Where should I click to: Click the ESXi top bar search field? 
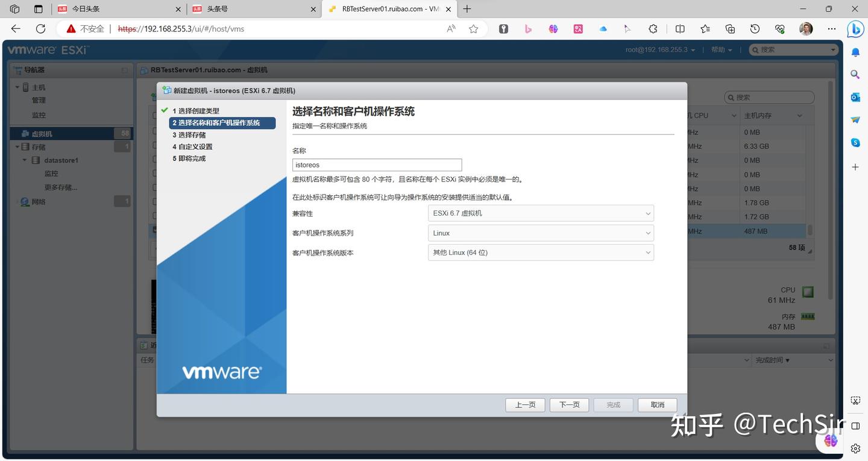[x=794, y=49]
